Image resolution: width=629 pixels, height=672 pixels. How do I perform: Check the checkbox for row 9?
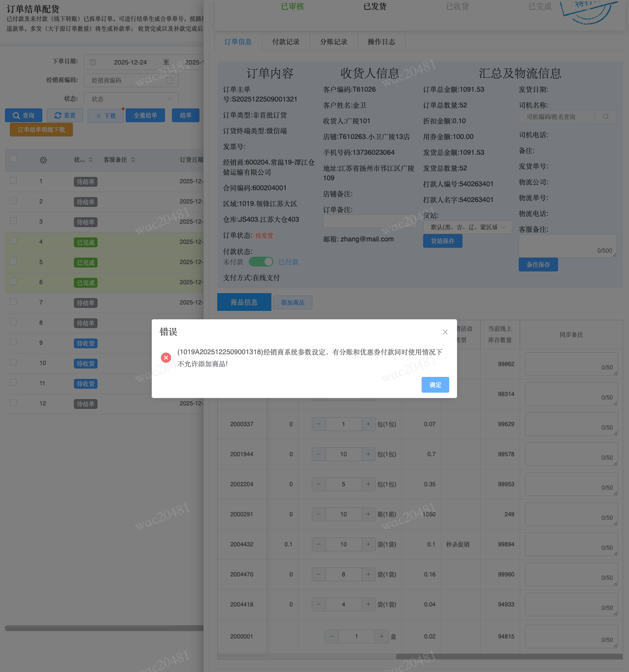[x=13, y=342]
